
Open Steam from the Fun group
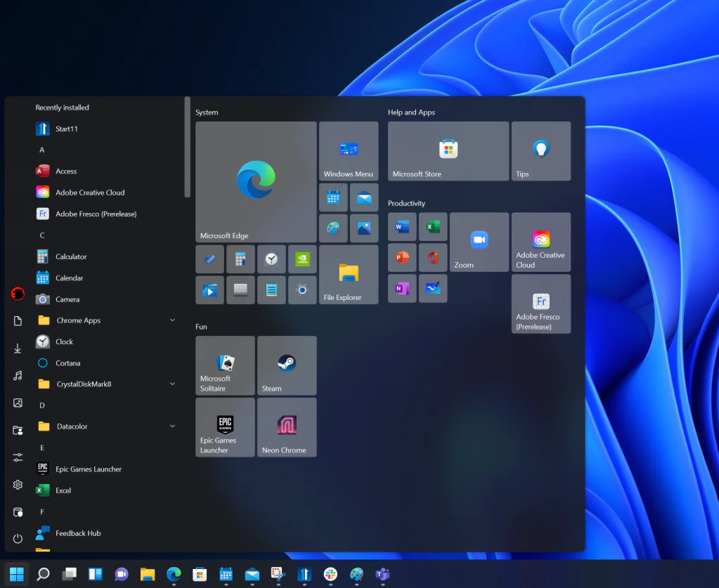287,365
